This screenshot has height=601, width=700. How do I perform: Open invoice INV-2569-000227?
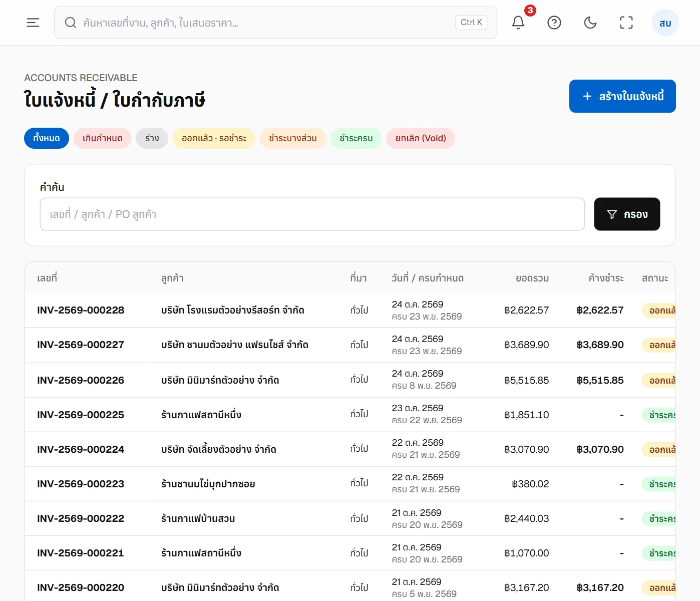(x=81, y=345)
